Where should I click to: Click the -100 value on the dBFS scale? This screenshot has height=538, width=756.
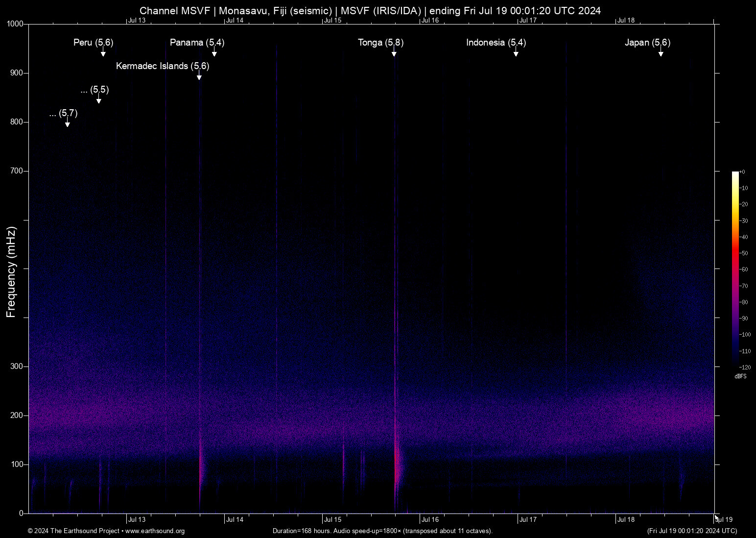pos(745,335)
